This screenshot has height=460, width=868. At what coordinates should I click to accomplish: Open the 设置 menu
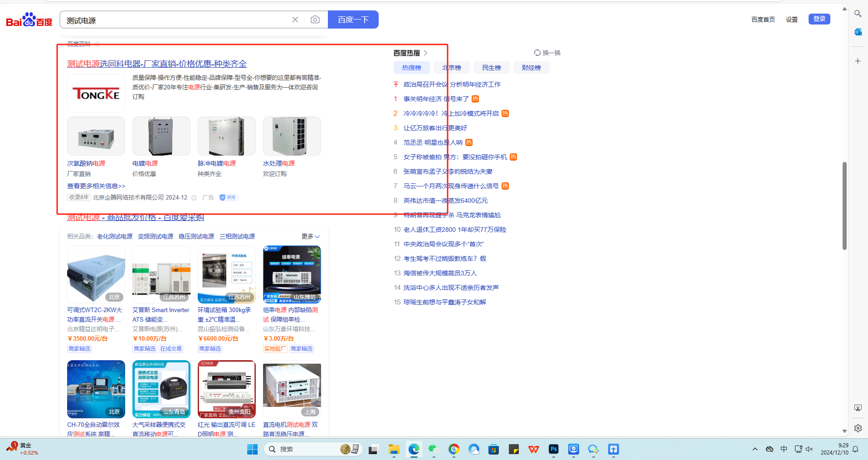click(x=792, y=20)
